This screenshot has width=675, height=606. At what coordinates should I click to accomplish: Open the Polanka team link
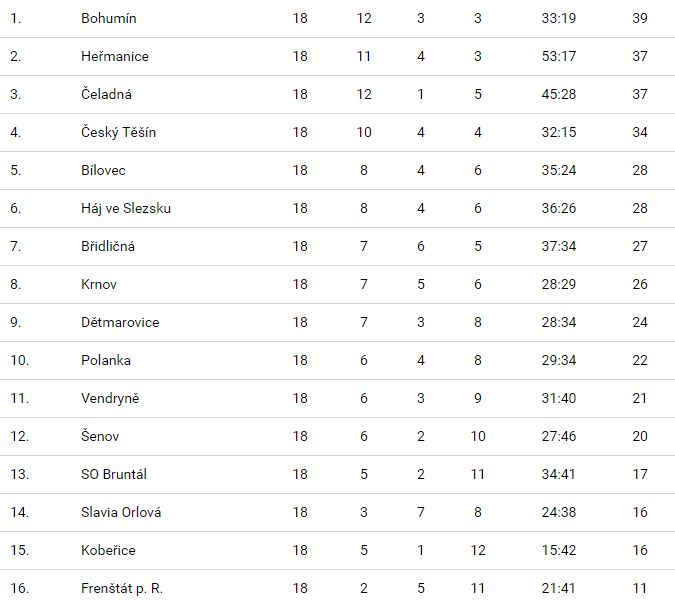(106, 360)
